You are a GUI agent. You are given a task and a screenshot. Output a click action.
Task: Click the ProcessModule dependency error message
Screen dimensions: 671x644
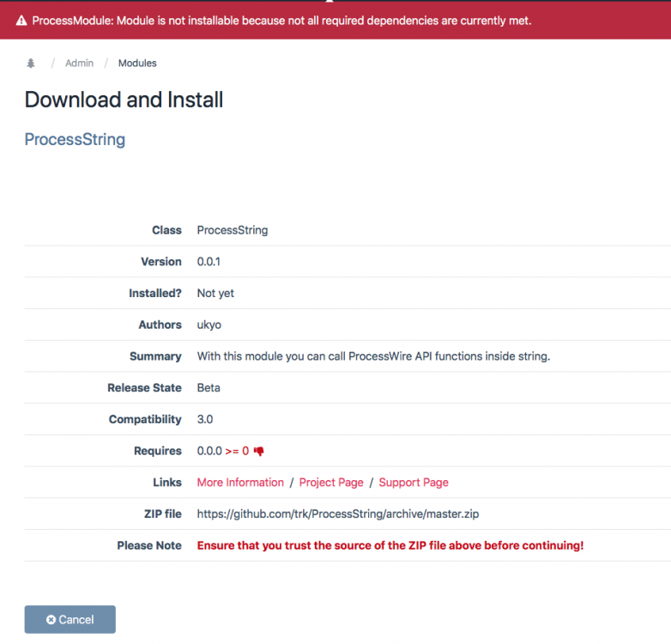tap(281, 21)
